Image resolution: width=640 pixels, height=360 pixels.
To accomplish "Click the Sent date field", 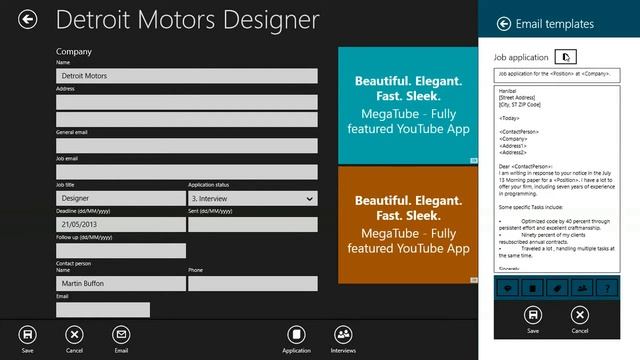I will tap(253, 224).
